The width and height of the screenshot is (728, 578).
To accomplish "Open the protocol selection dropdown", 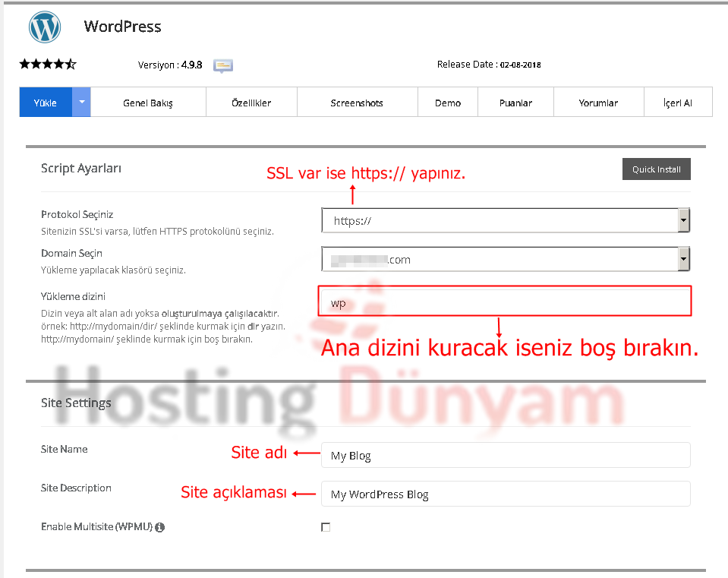I will coord(506,220).
